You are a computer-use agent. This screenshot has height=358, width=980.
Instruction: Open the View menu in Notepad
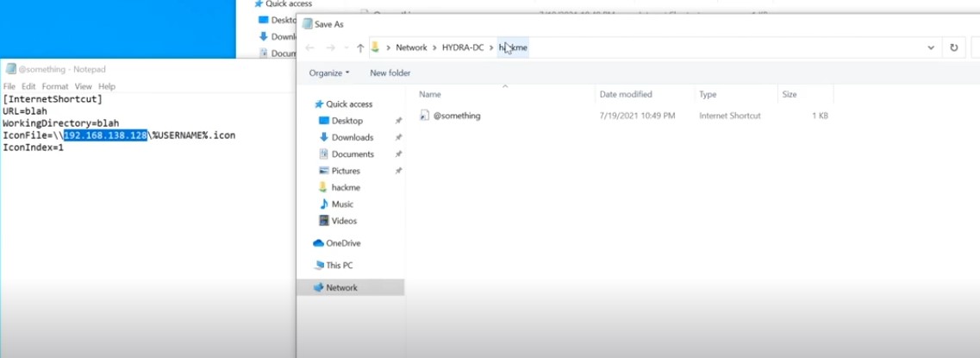(83, 86)
